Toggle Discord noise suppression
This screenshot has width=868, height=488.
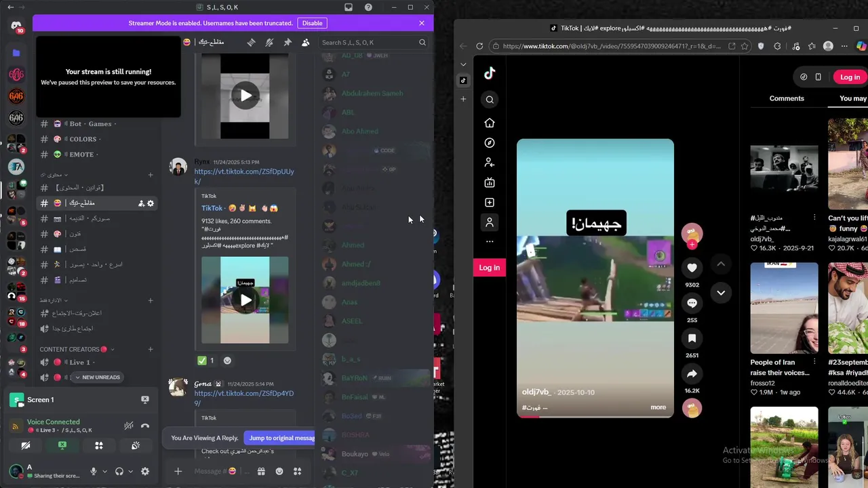coord(128,426)
